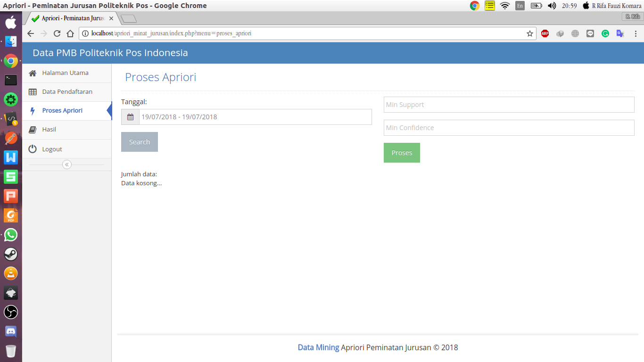Open WPS Presentation from the dock
This screenshot has width=644, height=362.
11,196
